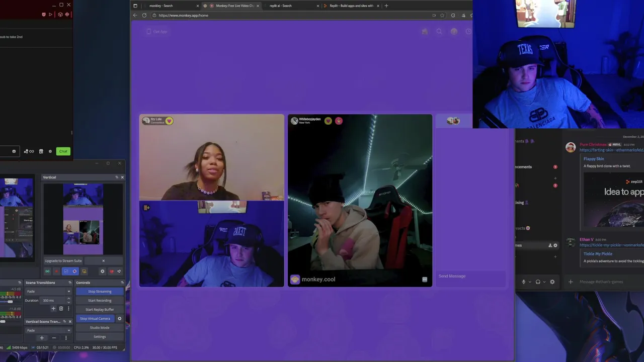Toggle vertical plugin circle icon button
644x362 pixels.
pos(74,271)
